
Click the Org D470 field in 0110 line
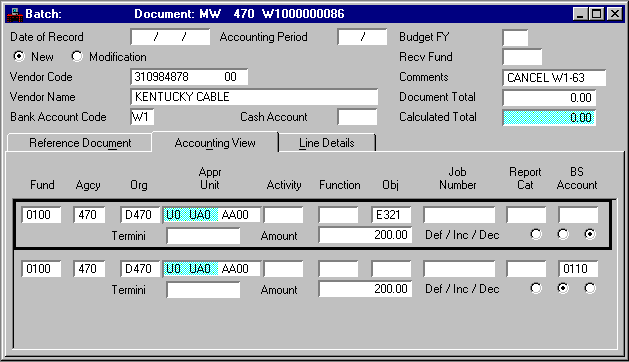pyautogui.click(x=140, y=269)
